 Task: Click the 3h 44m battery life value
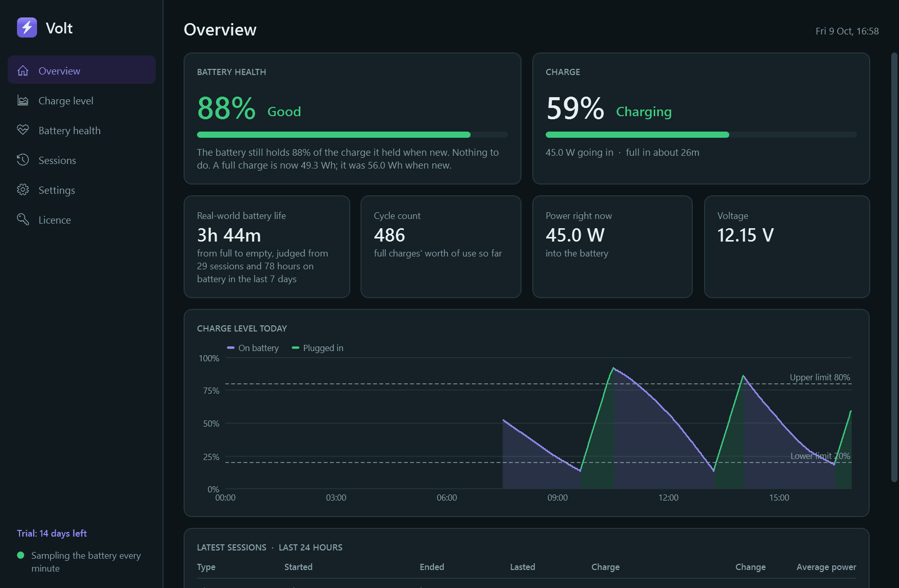coord(229,235)
